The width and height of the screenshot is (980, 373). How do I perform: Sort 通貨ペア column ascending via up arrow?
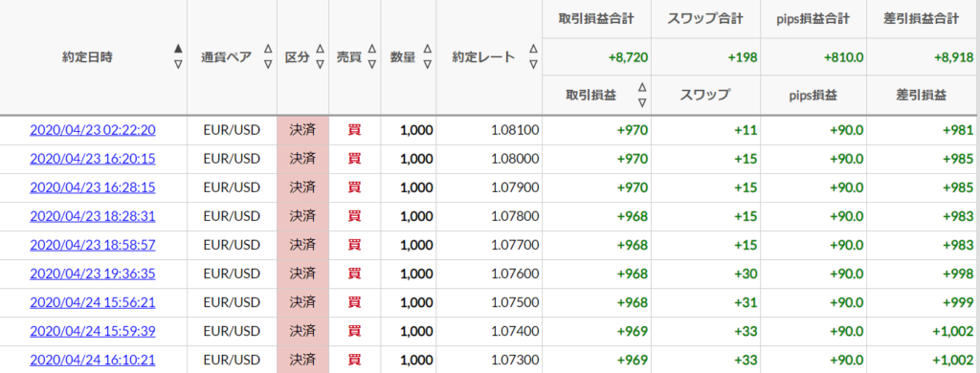click(268, 49)
